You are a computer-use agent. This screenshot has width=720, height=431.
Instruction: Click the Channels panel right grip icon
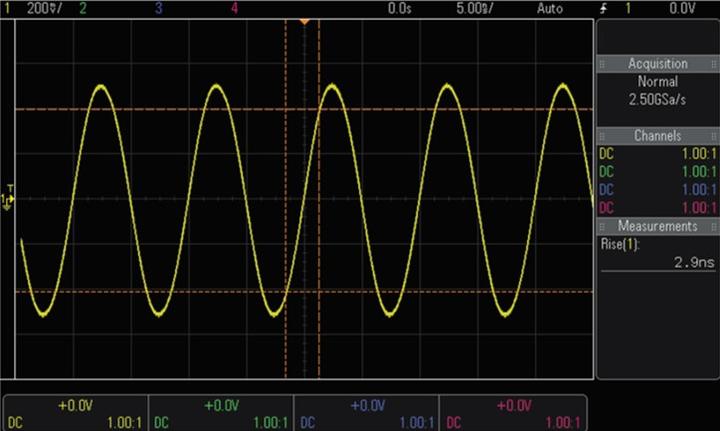pos(713,135)
